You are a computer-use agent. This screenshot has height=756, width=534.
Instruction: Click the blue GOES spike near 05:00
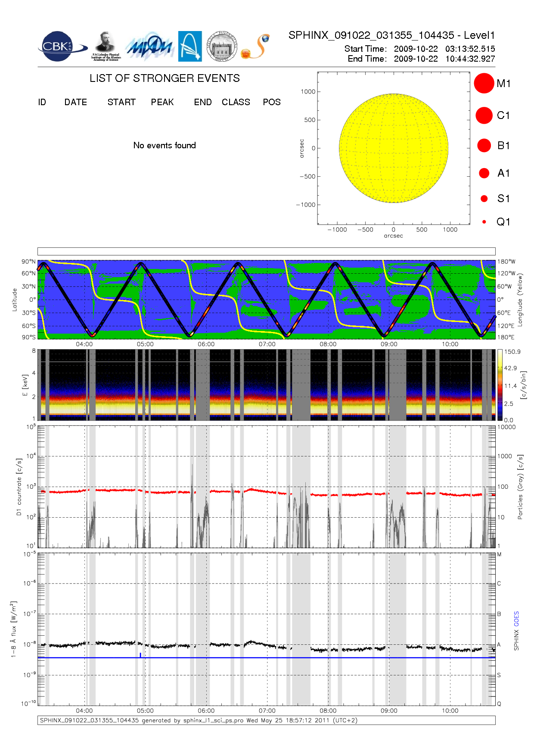pyautogui.click(x=140, y=655)
